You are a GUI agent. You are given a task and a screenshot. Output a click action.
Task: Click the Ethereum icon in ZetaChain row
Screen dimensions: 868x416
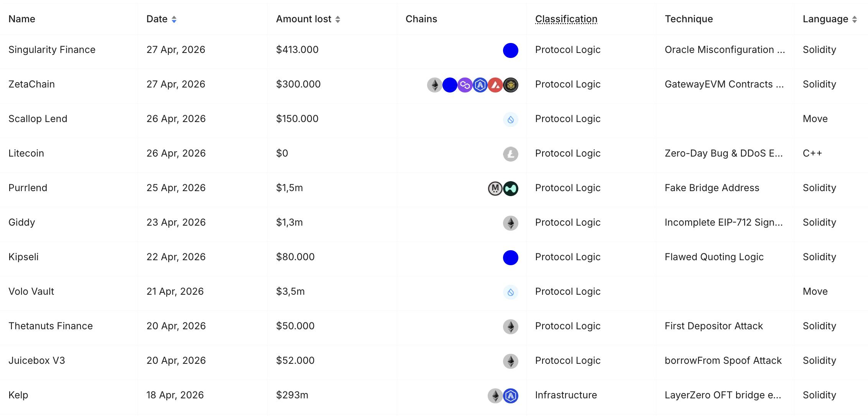coord(434,85)
